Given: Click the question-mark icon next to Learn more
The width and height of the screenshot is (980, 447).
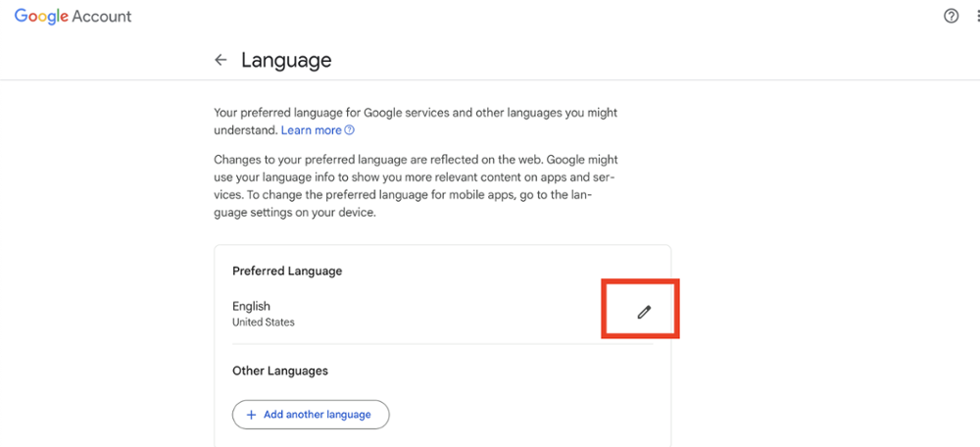Looking at the screenshot, I should pos(350,130).
